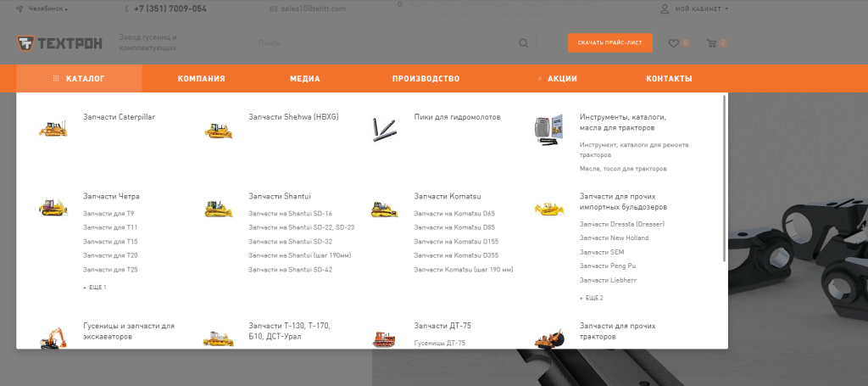The height and width of the screenshot is (386, 868).
Task: Expand the Мой кабинет dropdown
Action: pos(695,8)
